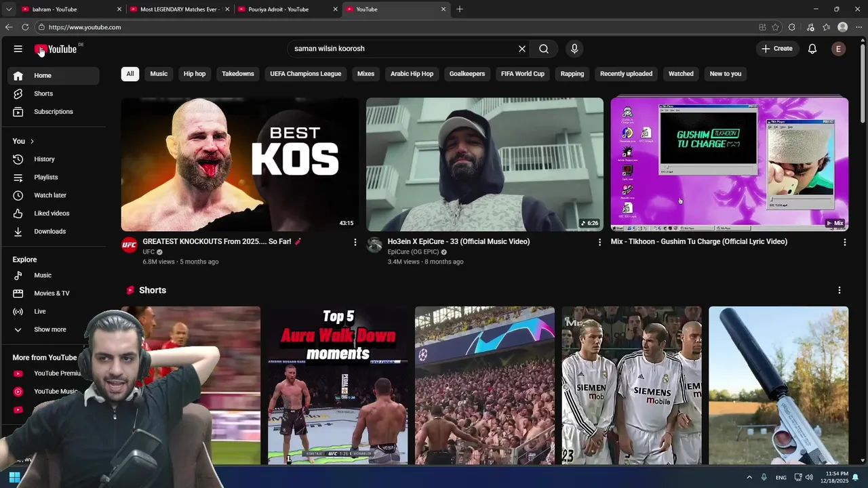Select the All filter chip
868x488 pixels.
click(x=130, y=74)
